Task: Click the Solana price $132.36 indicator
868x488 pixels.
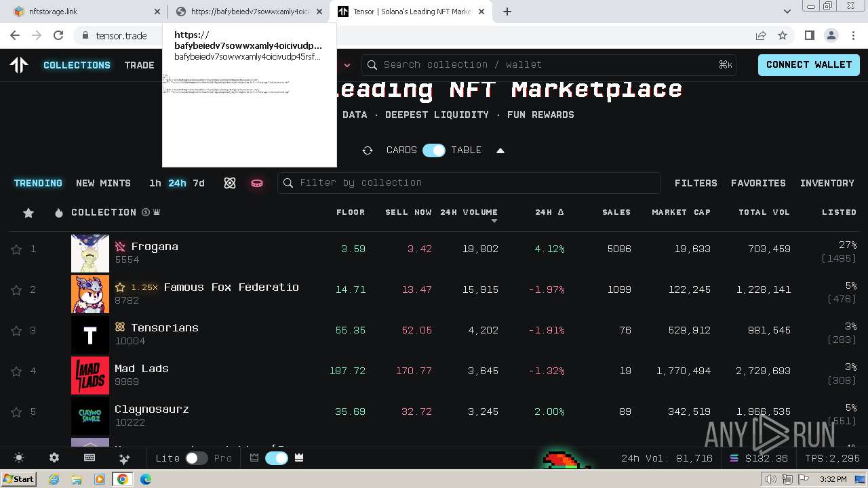Action: click(x=759, y=458)
